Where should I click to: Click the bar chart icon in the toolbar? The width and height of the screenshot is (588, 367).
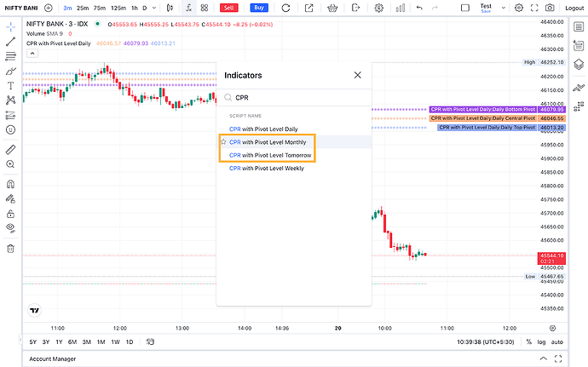(401, 8)
